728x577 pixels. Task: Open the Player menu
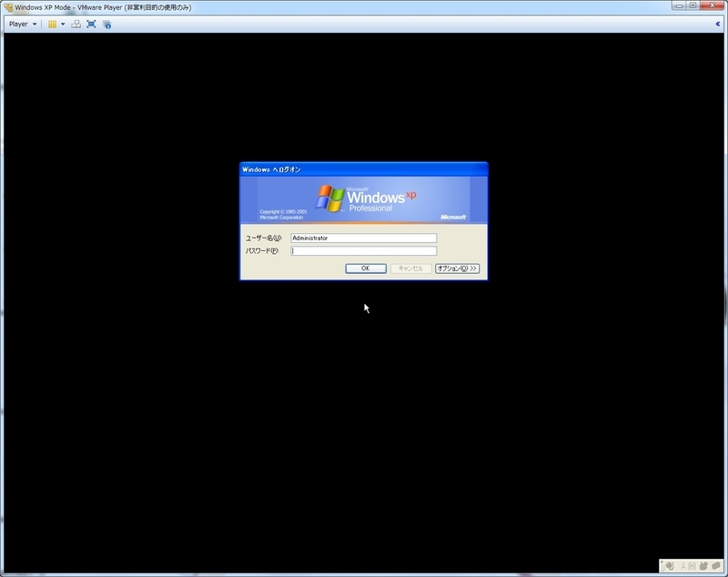[22, 25]
